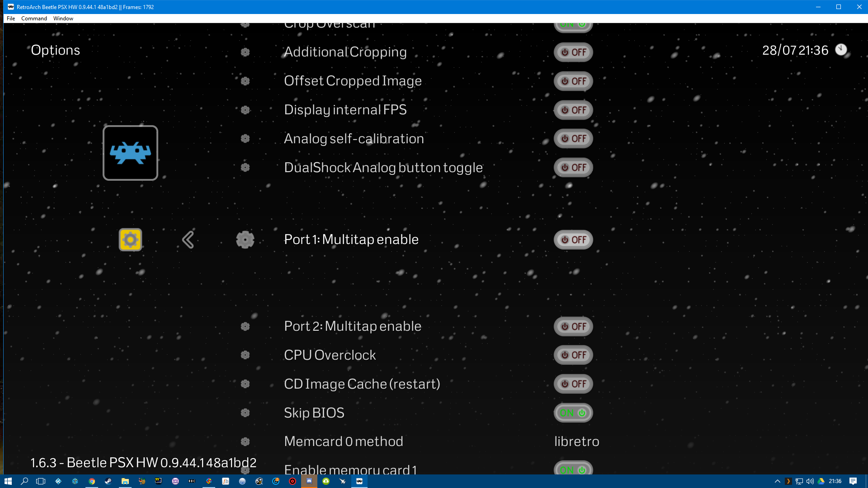Click the gear beside Port 1: Multitap enable
Image resolution: width=868 pixels, height=488 pixels.
245,239
